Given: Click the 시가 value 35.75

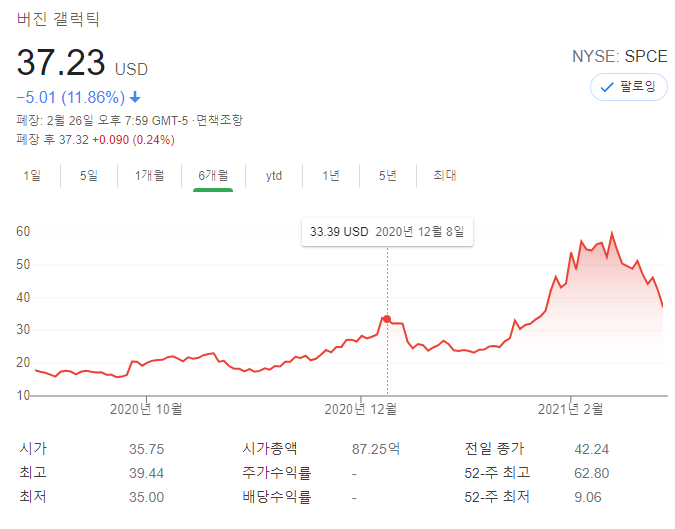Looking at the screenshot, I should [146, 449].
